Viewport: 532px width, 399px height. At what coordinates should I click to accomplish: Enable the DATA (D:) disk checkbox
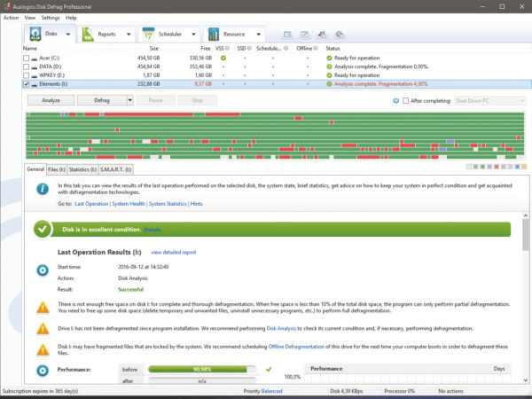27,66
